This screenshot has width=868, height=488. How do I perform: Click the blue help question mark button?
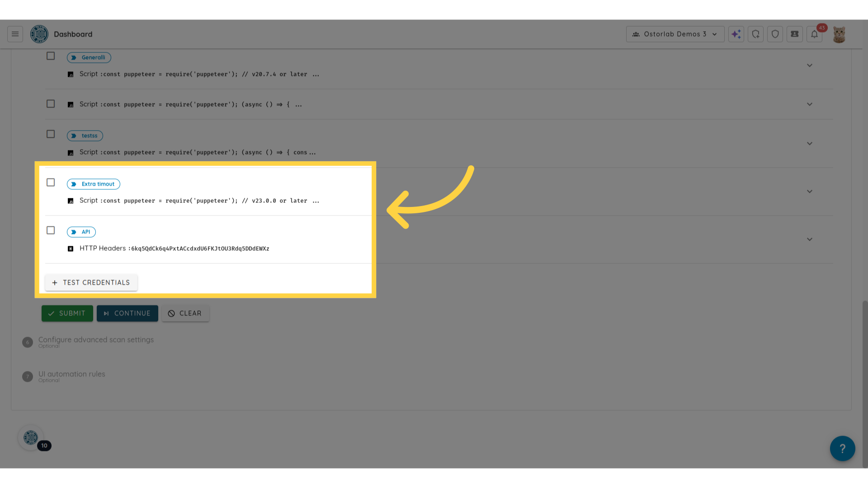point(842,448)
